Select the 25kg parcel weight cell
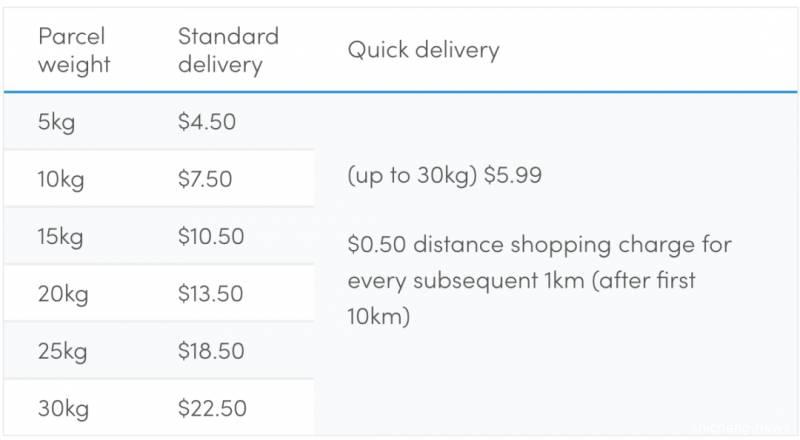Viewport: 800px width, 440px height. click(x=61, y=351)
